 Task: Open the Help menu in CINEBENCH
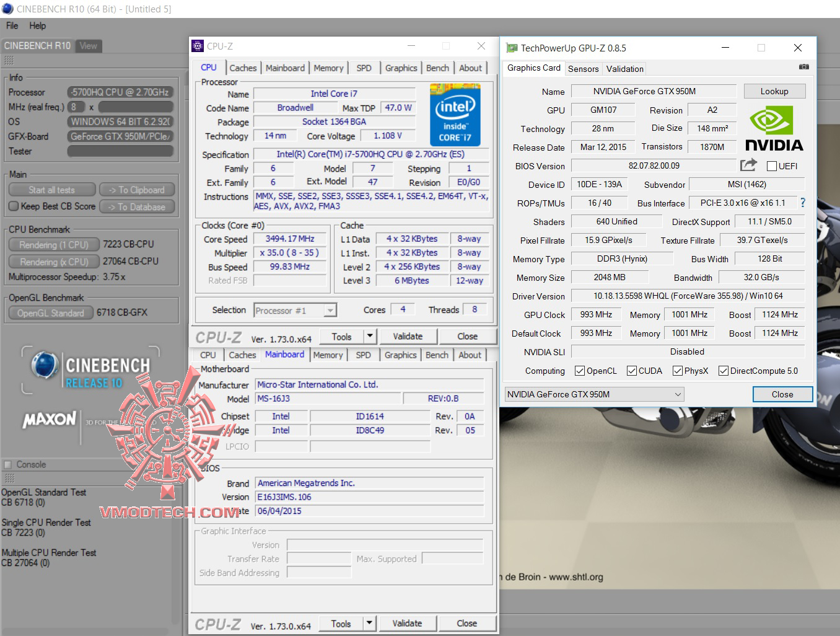38,25
